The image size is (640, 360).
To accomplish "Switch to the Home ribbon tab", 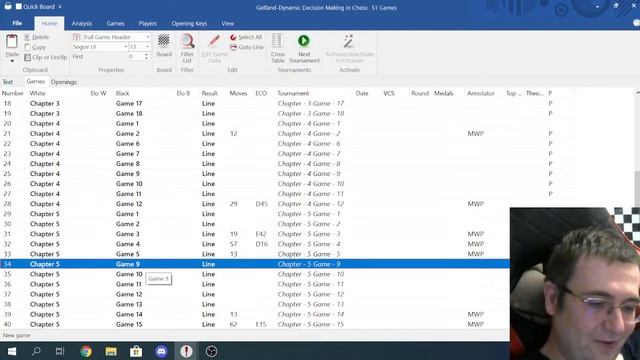I will click(x=49, y=24).
